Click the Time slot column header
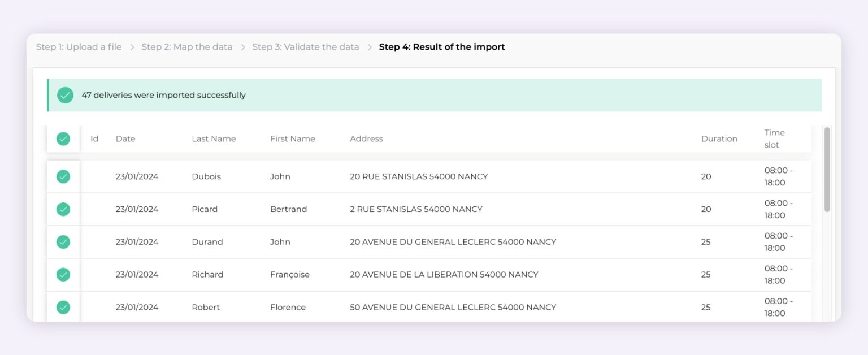Image resolution: width=868 pixels, height=355 pixels. coord(774,138)
